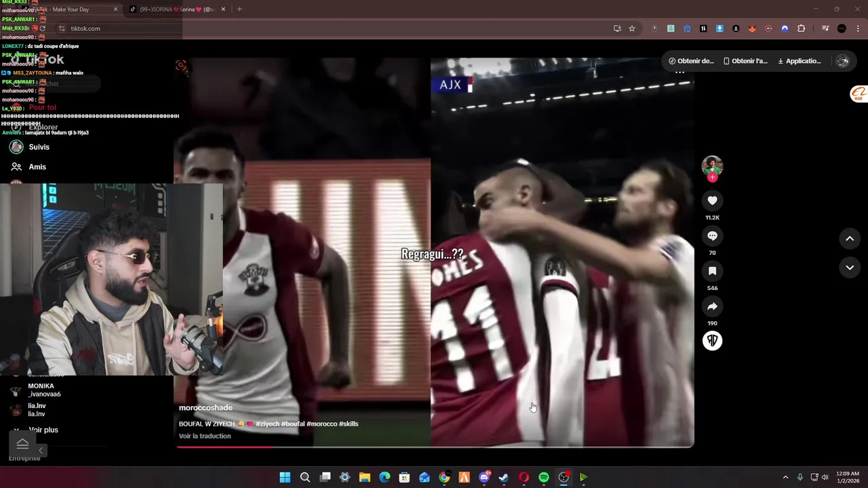This screenshot has height=488, width=868.
Task: Open Discord from the taskbar
Action: [x=484, y=477]
